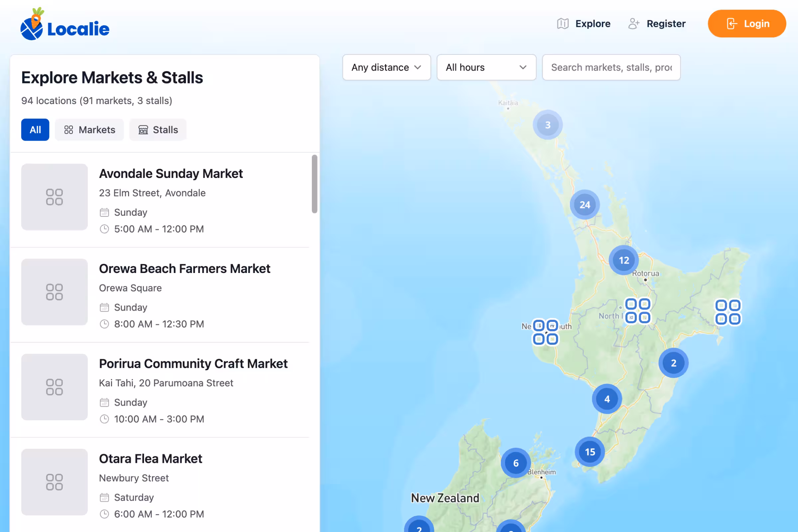Focus the search markets and stalls field
The width and height of the screenshot is (798, 532).
tap(611, 67)
